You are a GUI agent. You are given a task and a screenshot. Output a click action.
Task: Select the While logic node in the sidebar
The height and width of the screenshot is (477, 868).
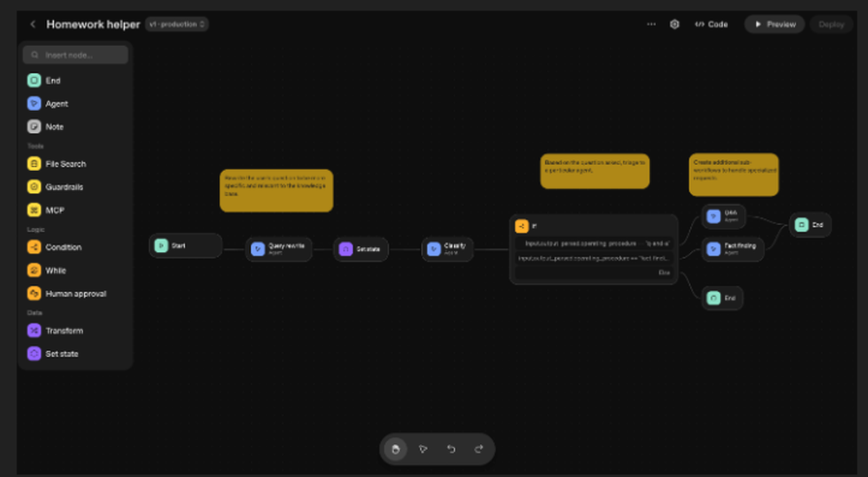(76, 270)
